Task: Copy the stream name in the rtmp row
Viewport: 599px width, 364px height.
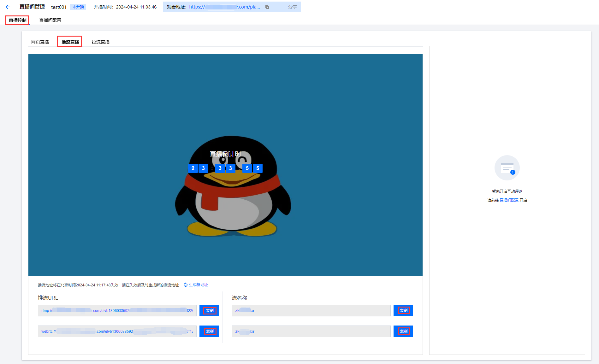Action: (x=403, y=310)
